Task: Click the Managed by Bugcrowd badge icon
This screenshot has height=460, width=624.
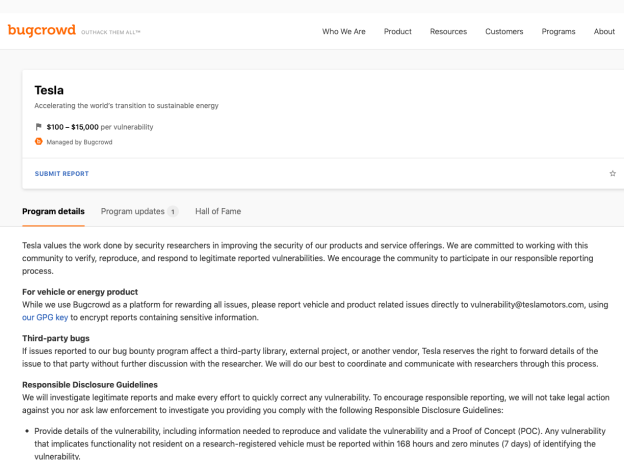Action: coord(39,142)
